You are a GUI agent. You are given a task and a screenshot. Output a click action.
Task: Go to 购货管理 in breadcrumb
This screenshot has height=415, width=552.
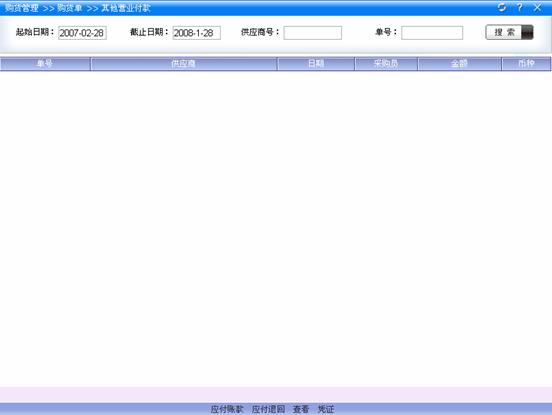pyautogui.click(x=21, y=8)
